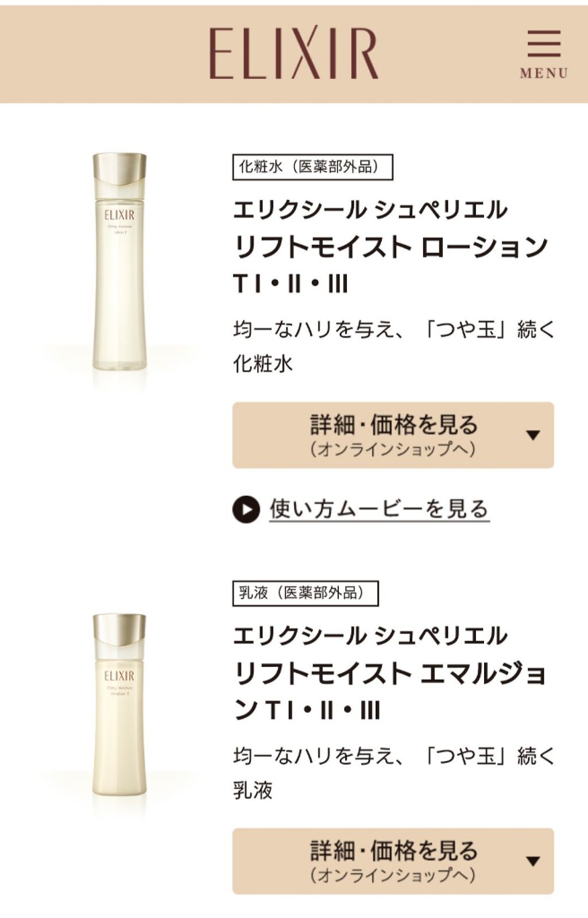
Task: Open リフトモイスト エマルジョン product title
Action: click(390, 691)
